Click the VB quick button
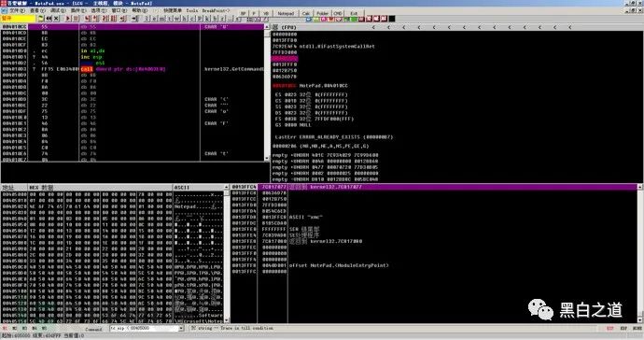This screenshot has height=340, width=644. [x=266, y=13]
